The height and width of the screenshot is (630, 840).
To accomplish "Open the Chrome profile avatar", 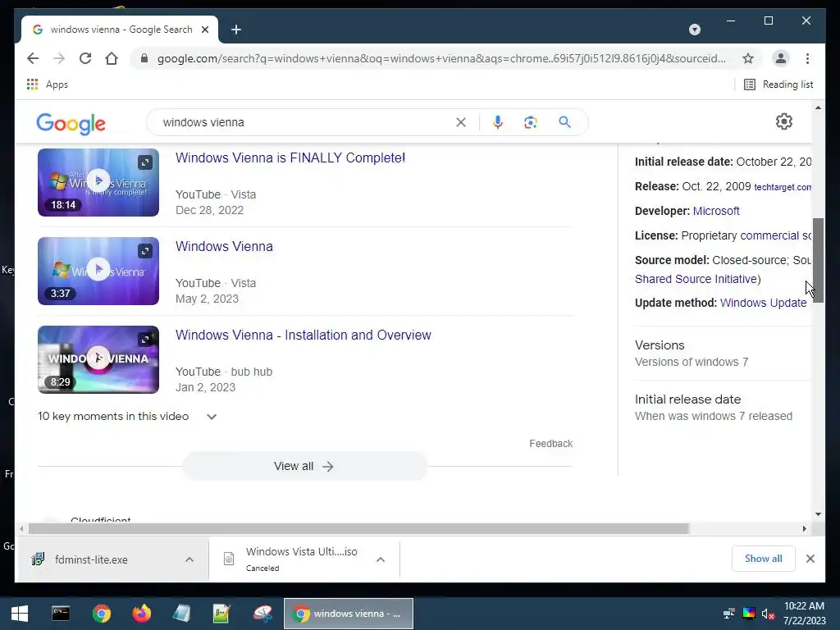I will click(781, 58).
